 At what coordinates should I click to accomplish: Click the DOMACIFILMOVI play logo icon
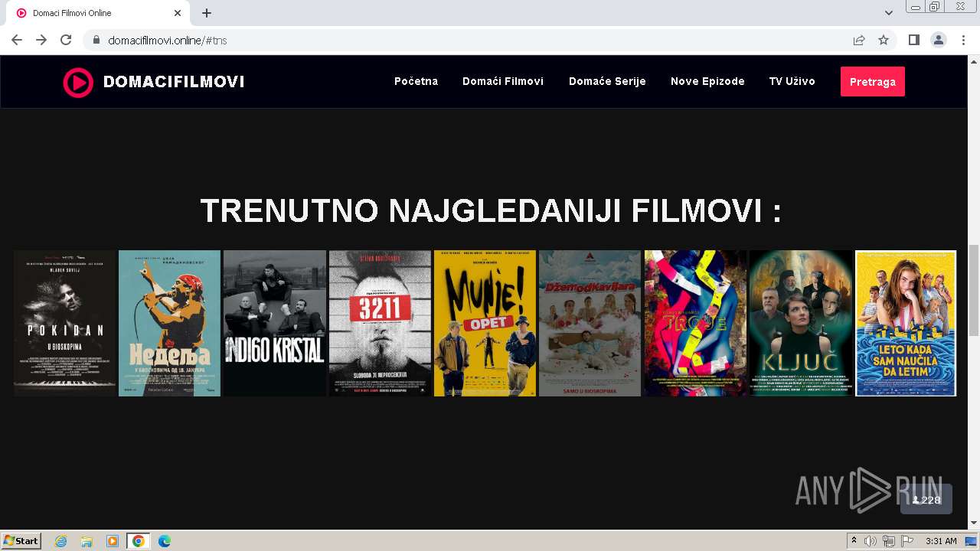(78, 82)
